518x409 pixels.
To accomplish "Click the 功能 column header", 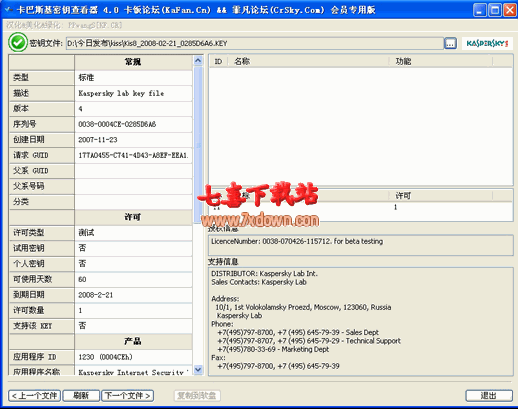I will click(x=441, y=61).
